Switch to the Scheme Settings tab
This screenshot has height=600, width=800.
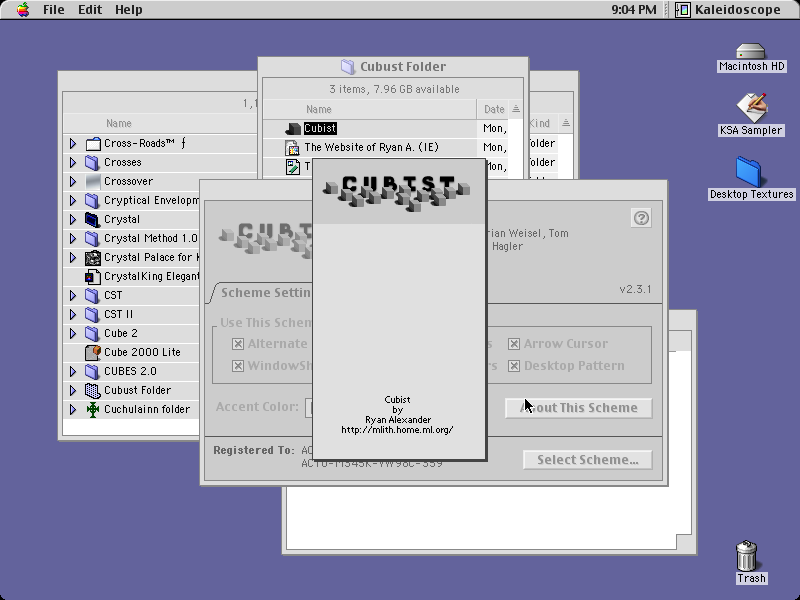[x=263, y=293]
